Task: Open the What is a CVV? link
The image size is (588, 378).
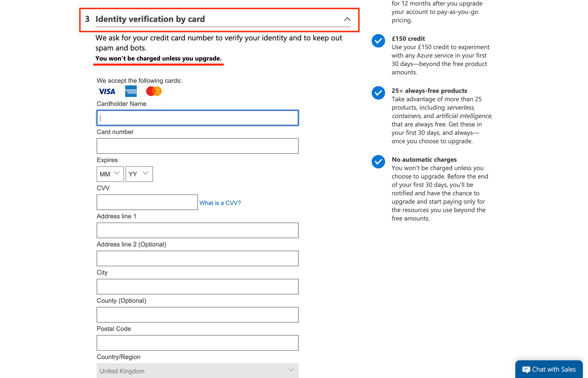Action: 220,202
